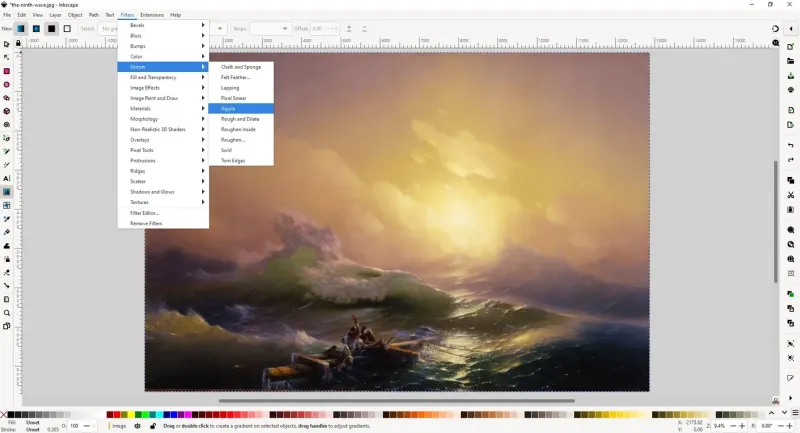Select the Spiral tool

(7, 124)
